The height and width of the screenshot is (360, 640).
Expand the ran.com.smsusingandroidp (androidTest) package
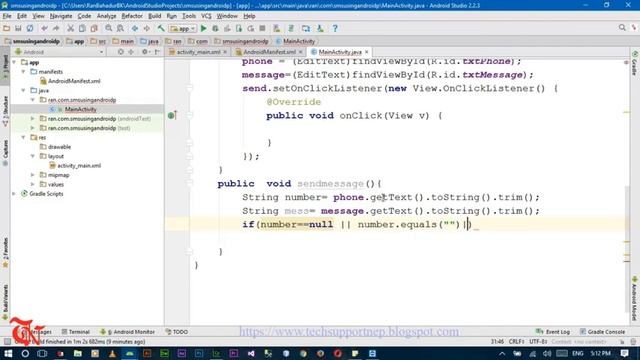(x=33, y=119)
